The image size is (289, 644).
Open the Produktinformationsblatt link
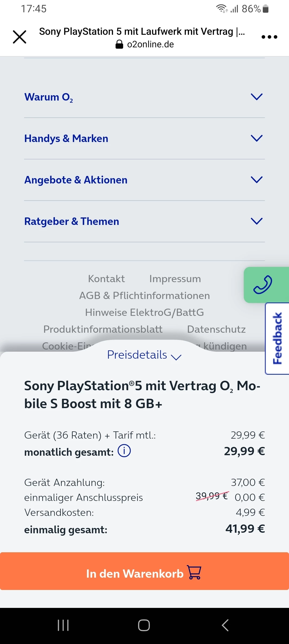103,329
